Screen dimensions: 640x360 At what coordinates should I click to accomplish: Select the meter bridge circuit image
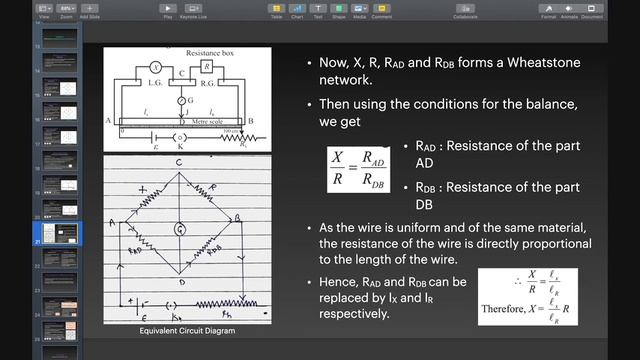pyautogui.click(x=187, y=99)
